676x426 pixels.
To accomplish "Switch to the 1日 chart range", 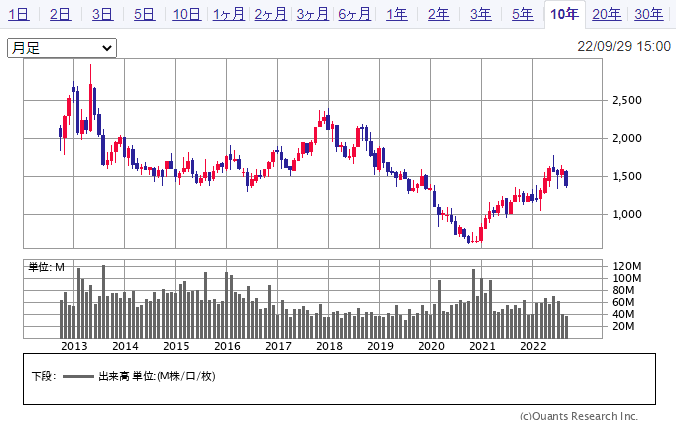I will point(19,14).
